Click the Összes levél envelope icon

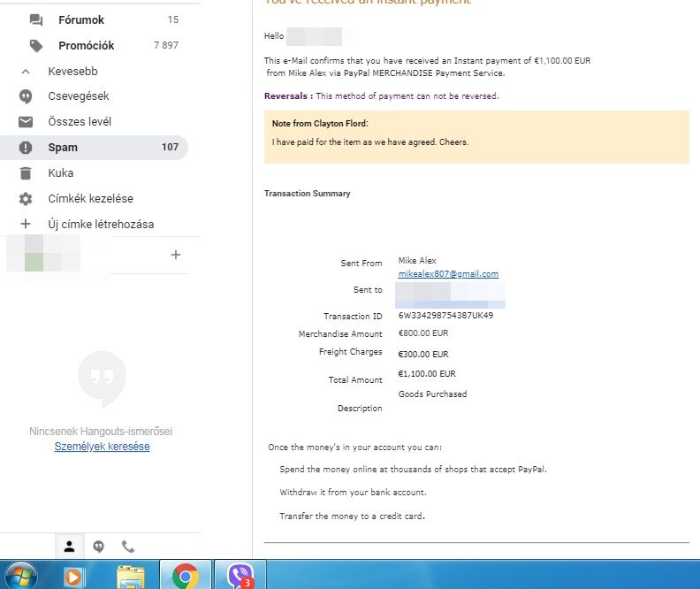pyautogui.click(x=26, y=122)
